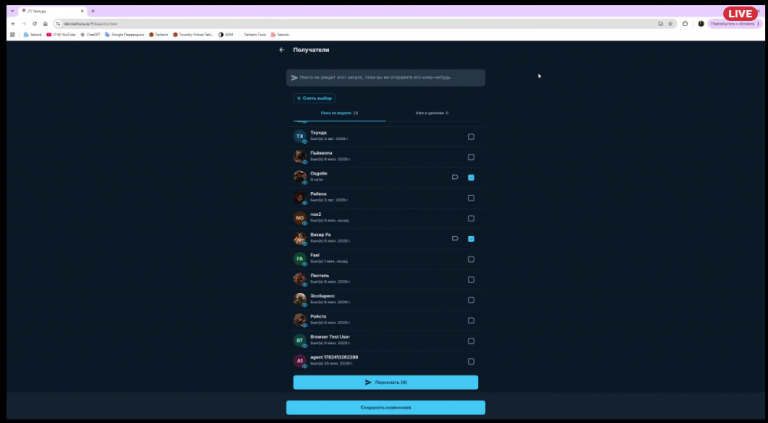Click the Ogotin profile picture
The image size is (768, 423).
[x=300, y=177]
